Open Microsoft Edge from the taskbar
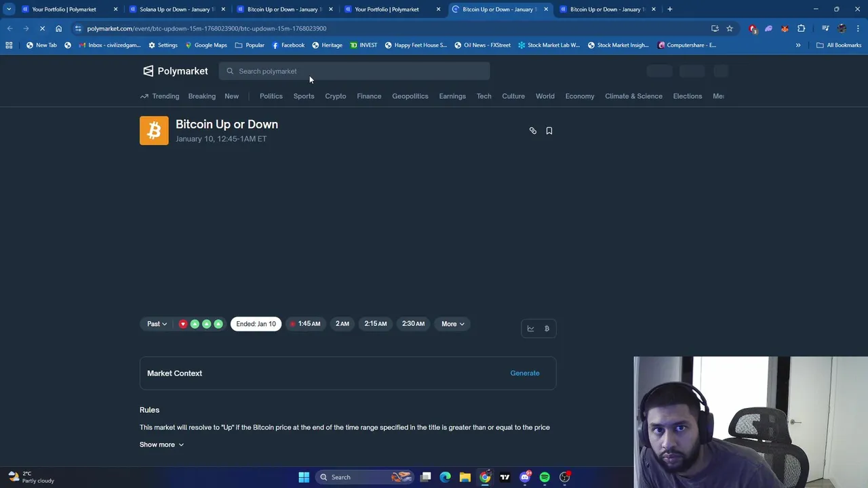 point(445,477)
